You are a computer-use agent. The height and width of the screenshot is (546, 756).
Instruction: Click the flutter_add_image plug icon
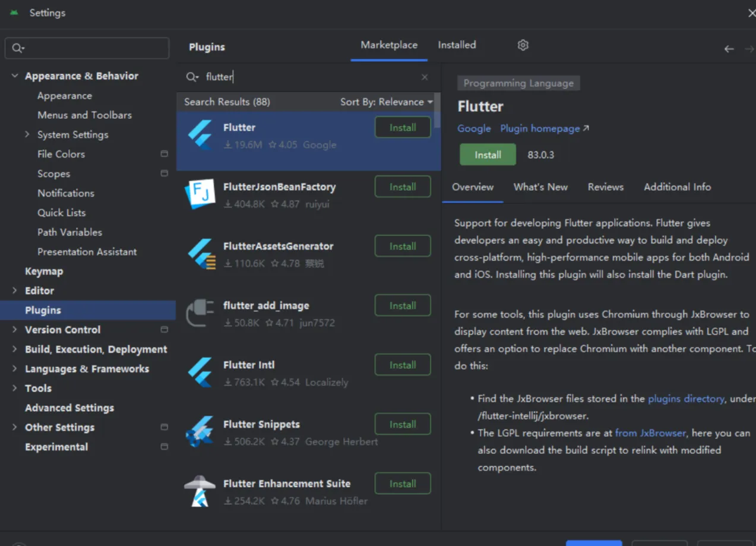tap(200, 313)
